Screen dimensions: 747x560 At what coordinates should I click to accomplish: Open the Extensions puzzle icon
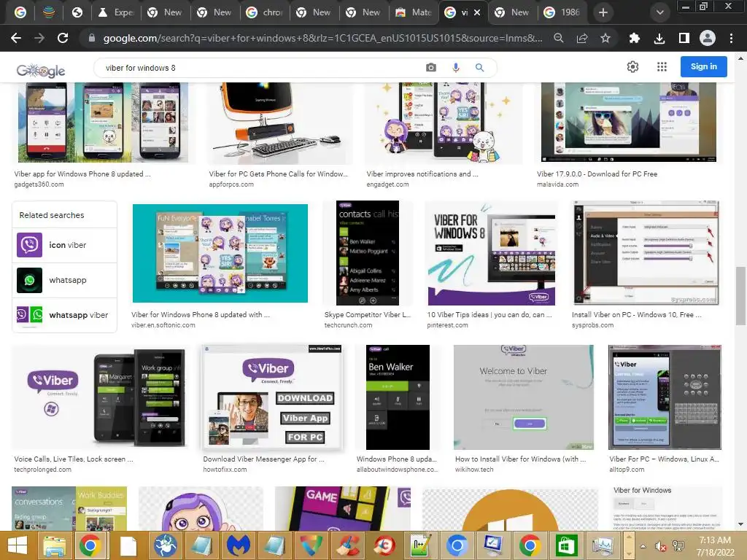tap(634, 38)
